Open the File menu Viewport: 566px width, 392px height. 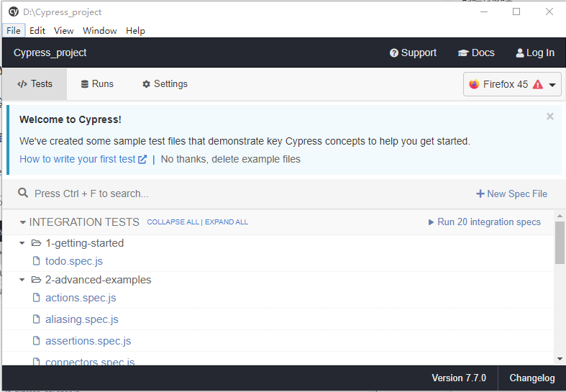[14, 31]
